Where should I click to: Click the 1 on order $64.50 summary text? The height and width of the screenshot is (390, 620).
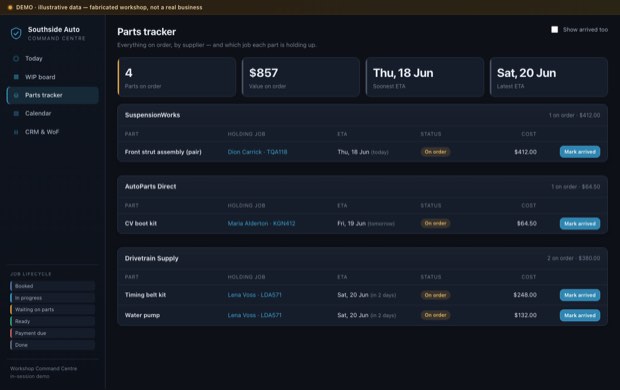click(575, 187)
